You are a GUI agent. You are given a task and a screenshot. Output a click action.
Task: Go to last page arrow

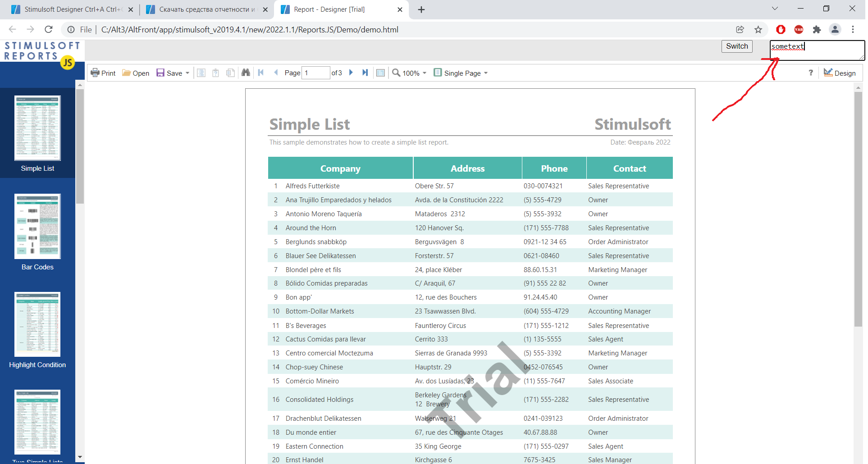point(365,73)
